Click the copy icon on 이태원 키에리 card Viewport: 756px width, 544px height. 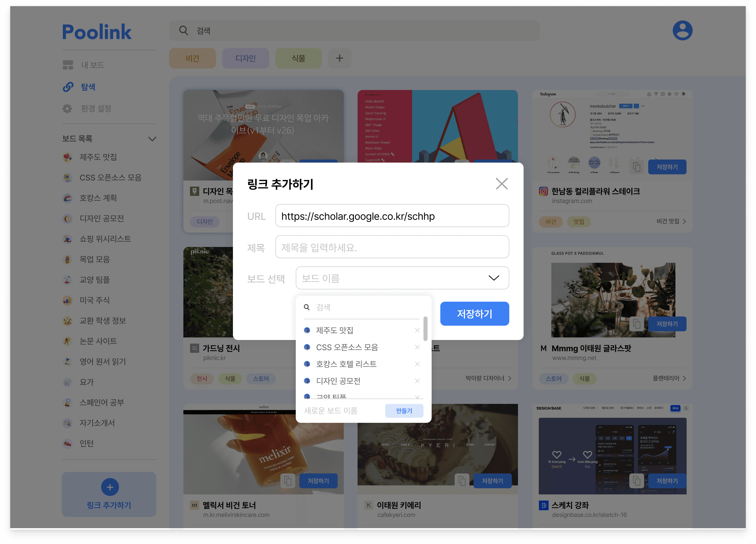click(462, 481)
